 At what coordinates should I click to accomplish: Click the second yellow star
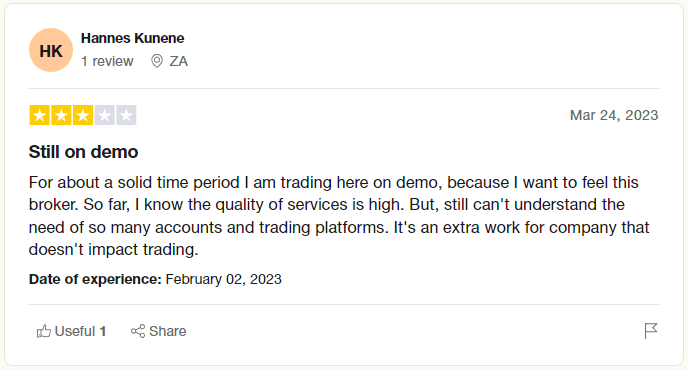point(61,115)
